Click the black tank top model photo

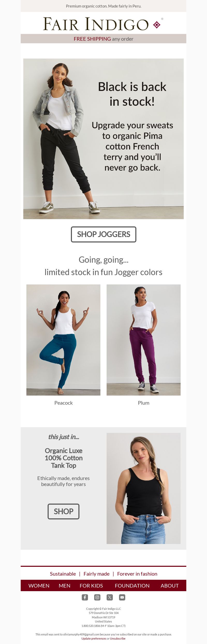tap(144, 488)
